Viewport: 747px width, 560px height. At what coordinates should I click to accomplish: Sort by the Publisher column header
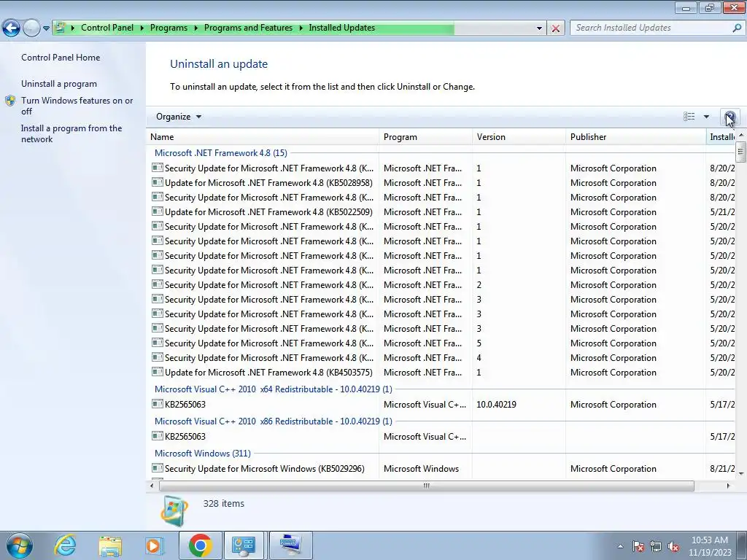click(x=635, y=136)
